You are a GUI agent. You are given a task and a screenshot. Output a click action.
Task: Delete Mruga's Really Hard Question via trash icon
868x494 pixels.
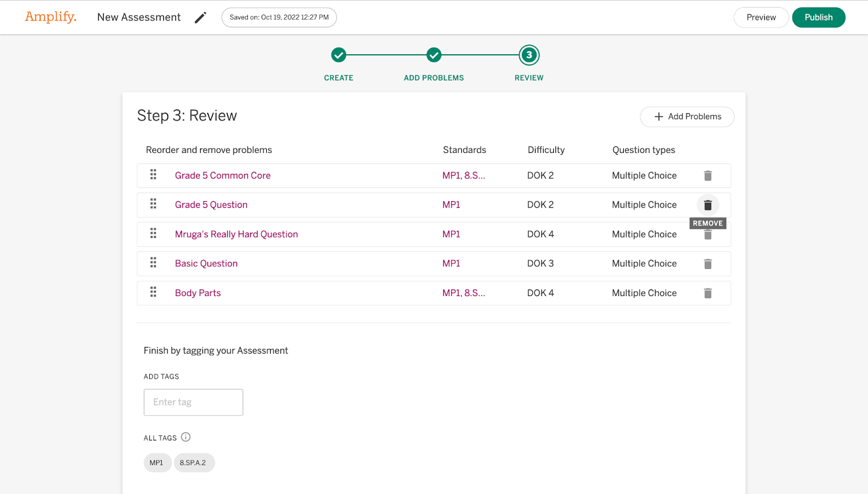click(707, 235)
